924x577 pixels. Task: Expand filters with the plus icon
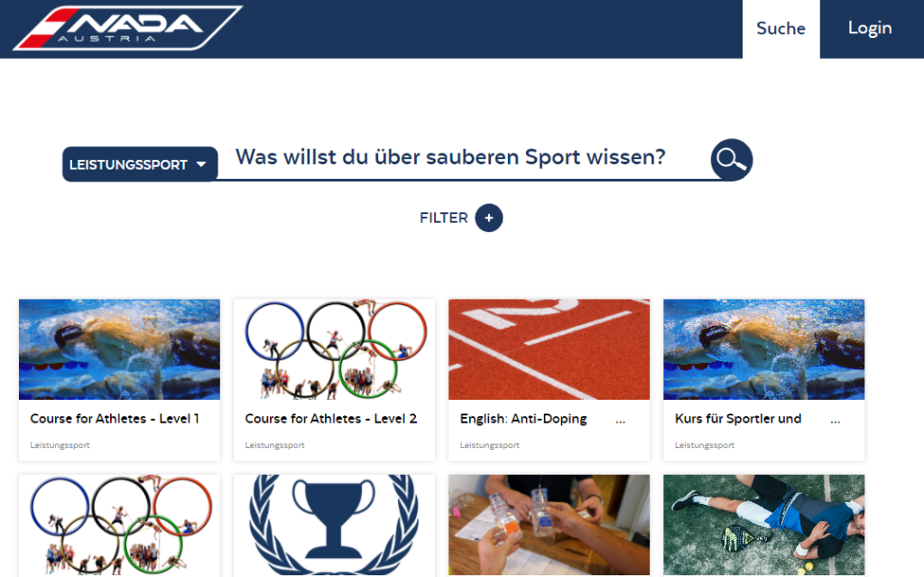[x=488, y=218]
